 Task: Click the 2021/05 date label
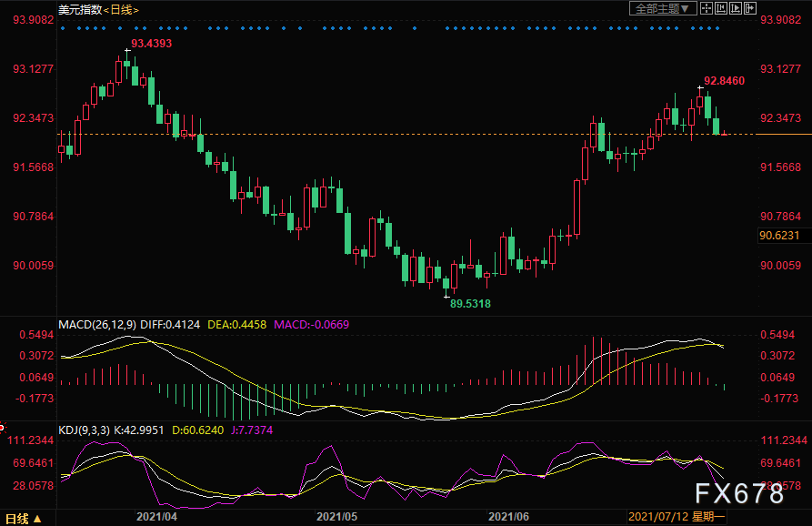click(x=336, y=517)
